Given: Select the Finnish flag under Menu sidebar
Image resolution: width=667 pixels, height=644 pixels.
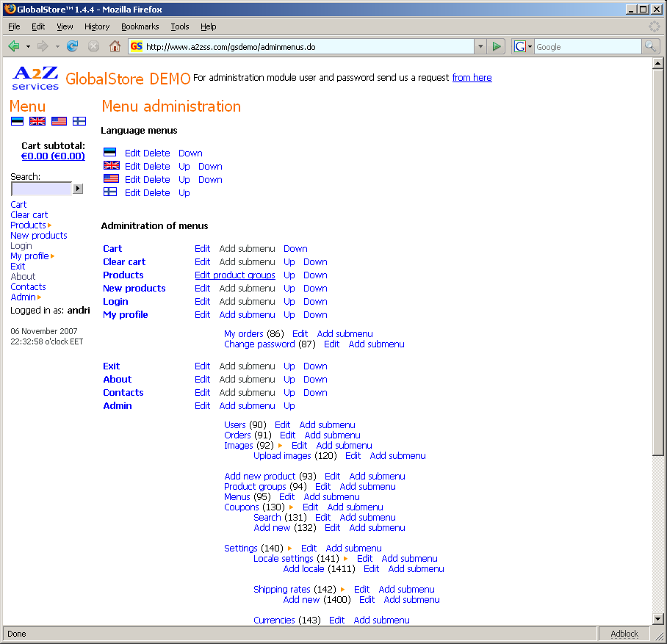Looking at the screenshot, I should pos(79,121).
